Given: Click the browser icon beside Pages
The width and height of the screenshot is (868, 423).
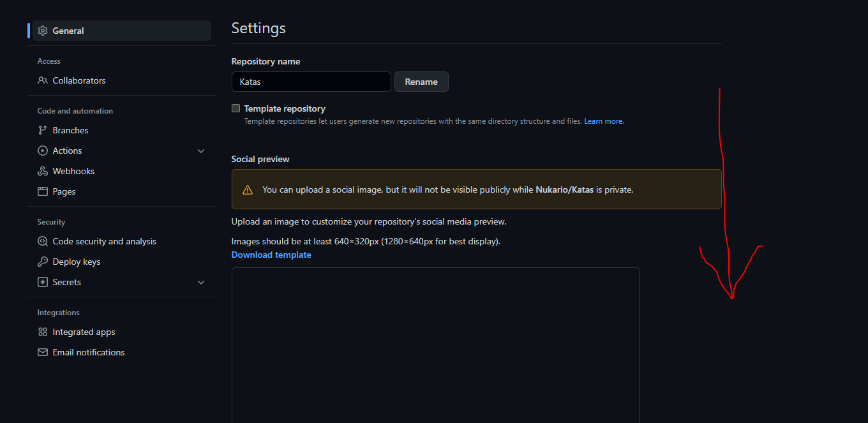Looking at the screenshot, I should click(x=43, y=191).
